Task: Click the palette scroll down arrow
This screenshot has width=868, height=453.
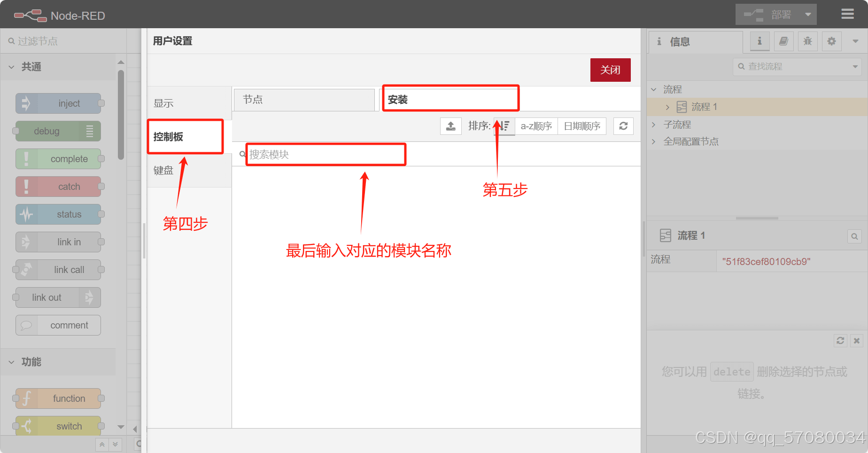Action: 121,427
